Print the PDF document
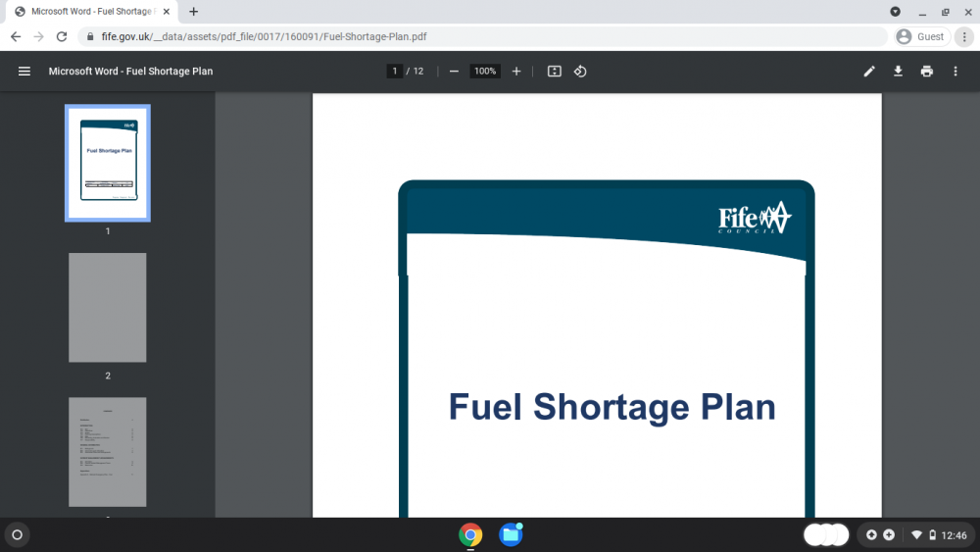Image resolution: width=980 pixels, height=552 pixels. point(927,72)
